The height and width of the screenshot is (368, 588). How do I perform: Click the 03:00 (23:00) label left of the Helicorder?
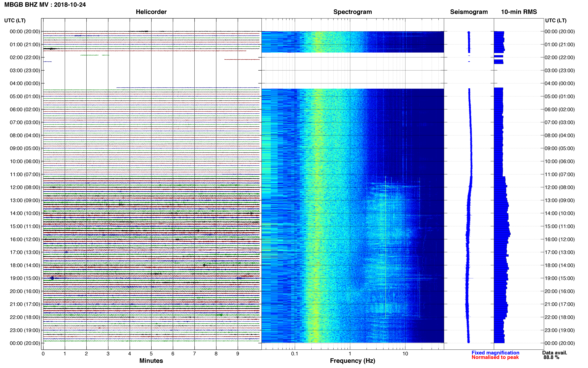pyautogui.click(x=25, y=71)
